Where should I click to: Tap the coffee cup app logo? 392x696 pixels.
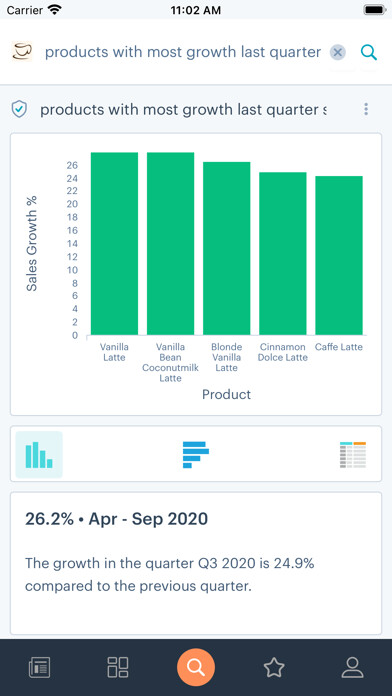point(22,52)
